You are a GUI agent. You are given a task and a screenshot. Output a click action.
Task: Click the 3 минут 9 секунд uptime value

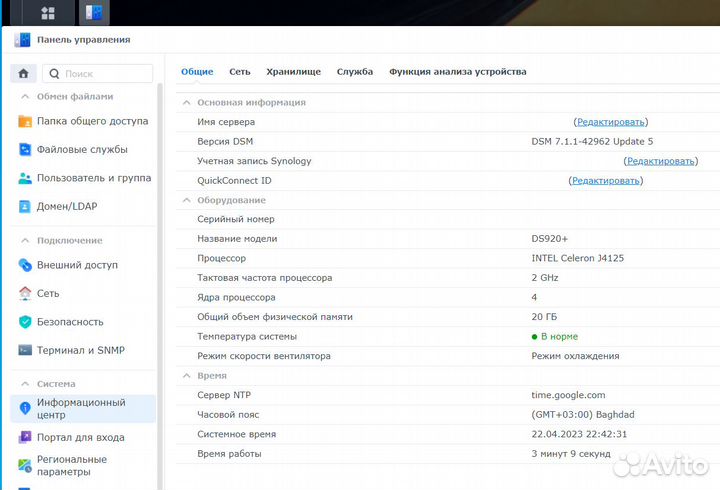click(571, 454)
